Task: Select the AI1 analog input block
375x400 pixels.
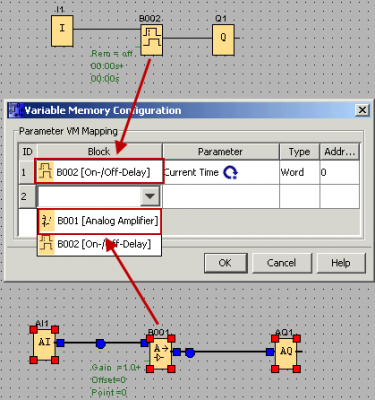Action: coord(44,345)
